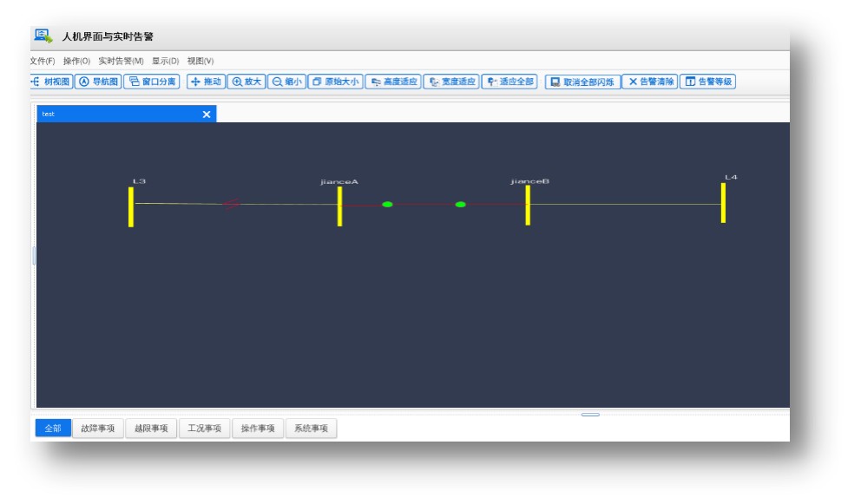Screen dimensions: 861x504
Task: Select the yellow jianceB busbar
Action: pos(528,205)
